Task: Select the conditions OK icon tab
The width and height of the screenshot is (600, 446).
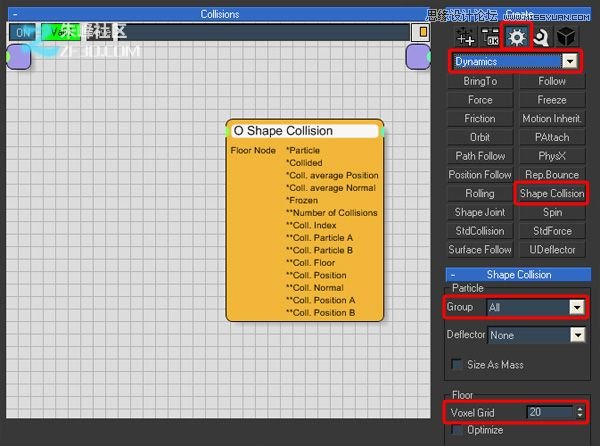Action: [490, 37]
